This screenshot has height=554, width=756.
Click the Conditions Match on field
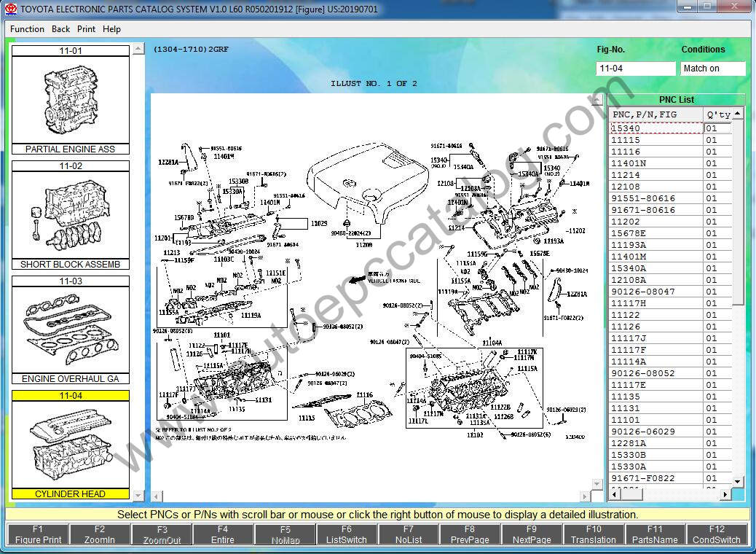(713, 69)
